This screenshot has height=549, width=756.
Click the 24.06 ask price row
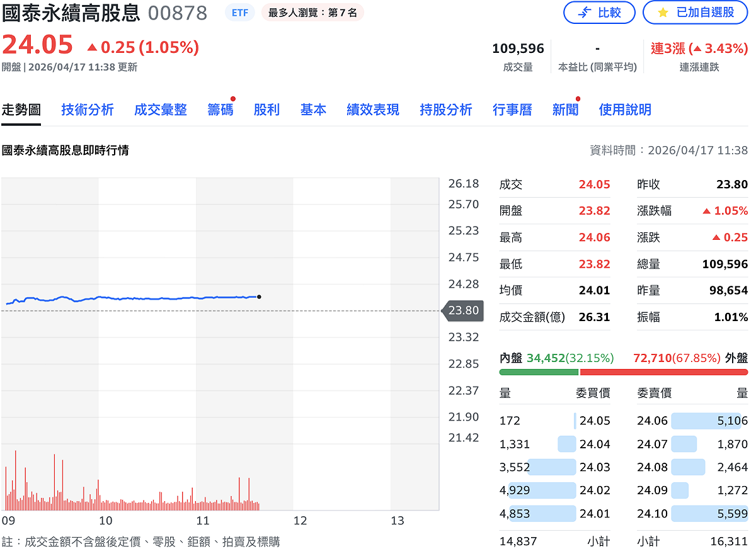[692, 421]
